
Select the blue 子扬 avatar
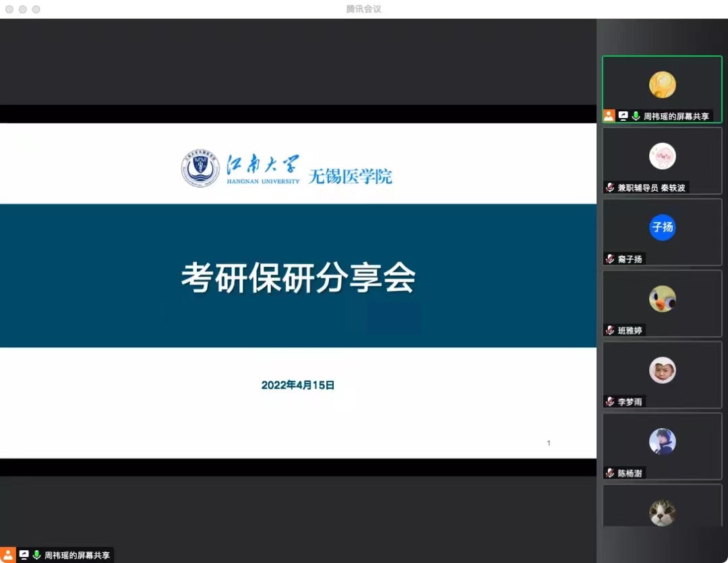(x=662, y=227)
